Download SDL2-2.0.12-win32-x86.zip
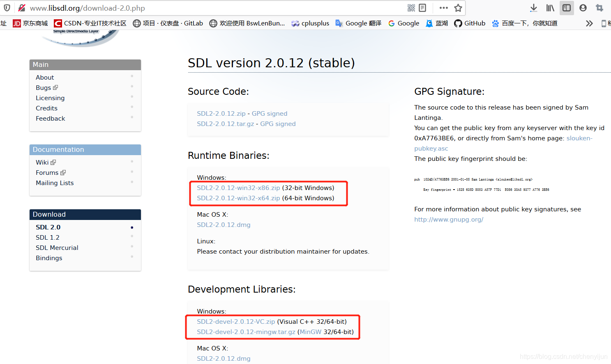This screenshot has height=364, width=611. click(238, 188)
